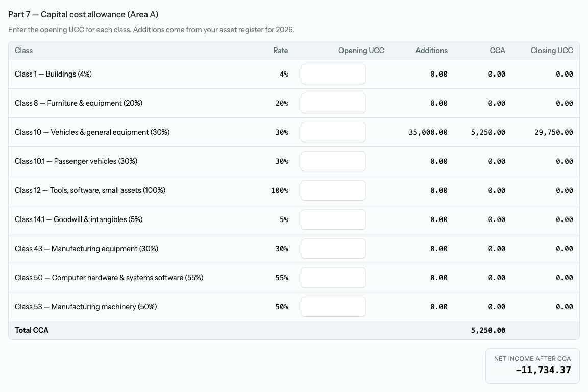Screen dimensions: 588x392
Task: Select the 'Class 8 — Furniture & equipment (20%)' label
Action: [79, 103]
